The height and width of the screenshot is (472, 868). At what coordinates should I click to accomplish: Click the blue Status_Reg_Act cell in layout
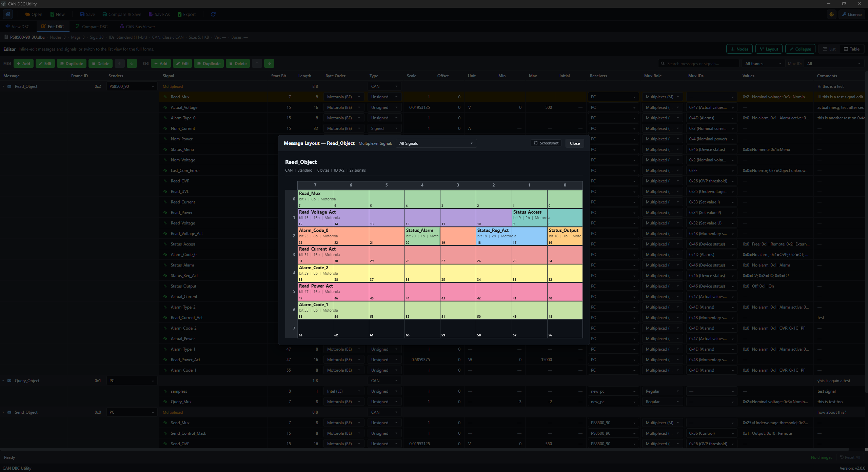pyautogui.click(x=511, y=236)
